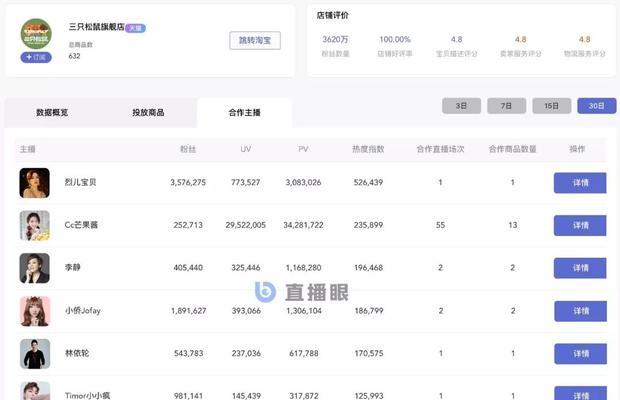Set the time range to 30日
The image size is (620, 400).
[597, 106]
